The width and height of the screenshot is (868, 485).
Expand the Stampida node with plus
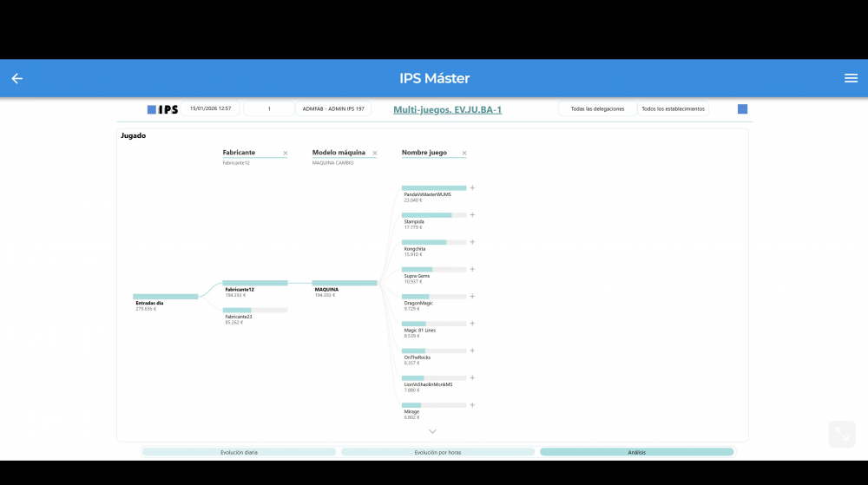coord(472,215)
